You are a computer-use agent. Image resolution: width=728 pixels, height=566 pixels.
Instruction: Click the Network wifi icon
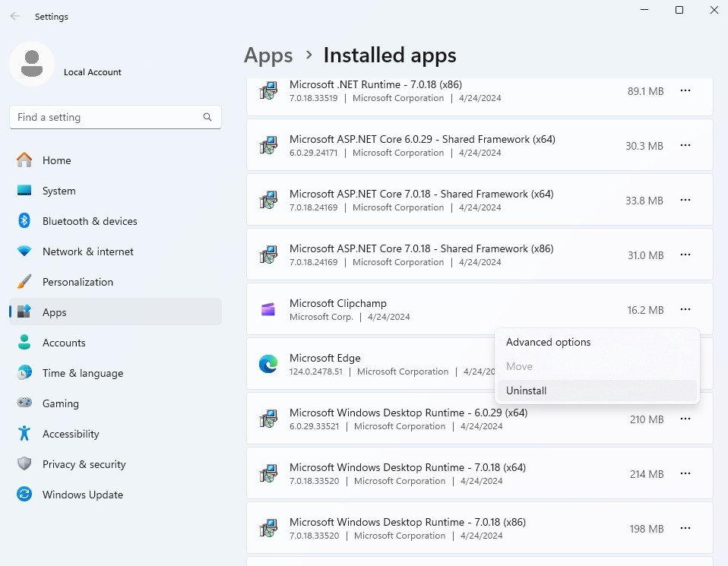pyautogui.click(x=24, y=251)
